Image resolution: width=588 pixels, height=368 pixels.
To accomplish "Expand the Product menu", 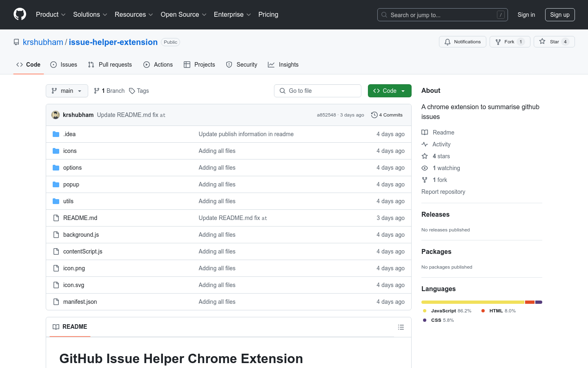I will 51,15.
